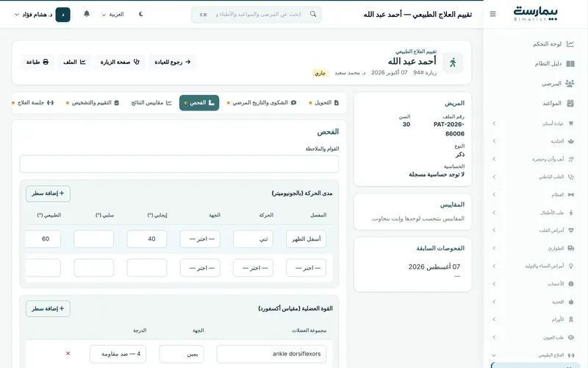Switch to the الشكوى والتاريخ المرضي tab

tap(262, 102)
